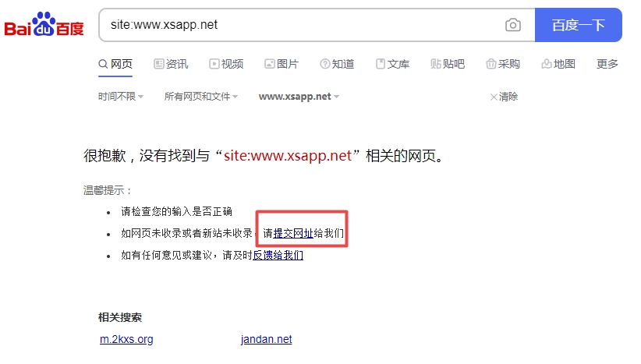Switch to the 地图 map tab
641x364 pixels.
[x=558, y=64]
